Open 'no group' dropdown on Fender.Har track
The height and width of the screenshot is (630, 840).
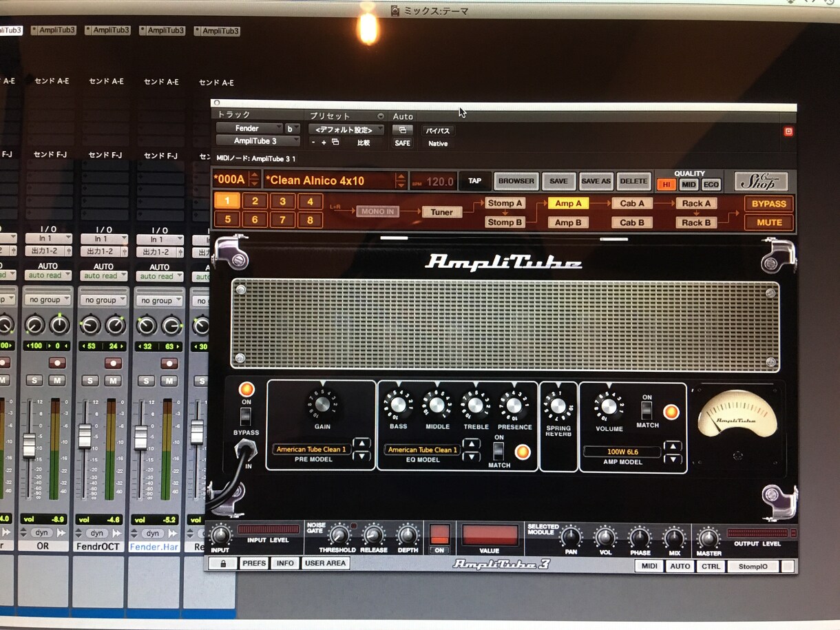(159, 300)
